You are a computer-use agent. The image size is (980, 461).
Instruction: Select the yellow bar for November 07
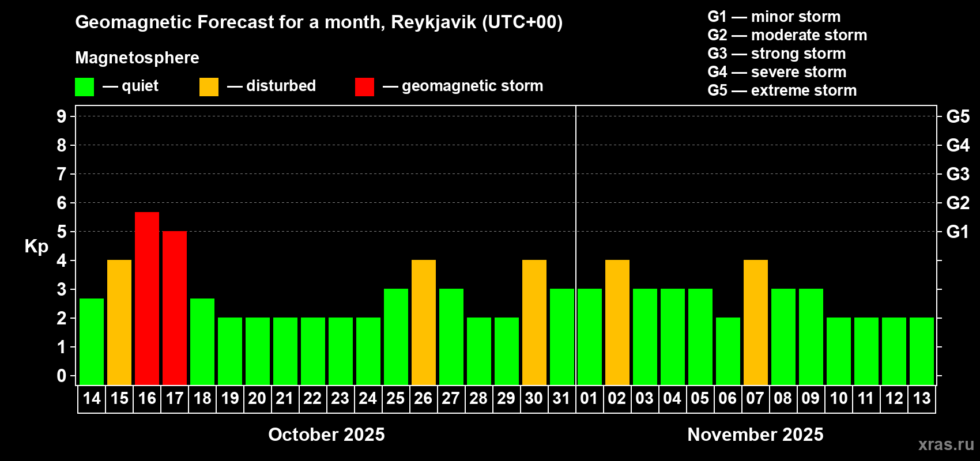pyautogui.click(x=756, y=323)
